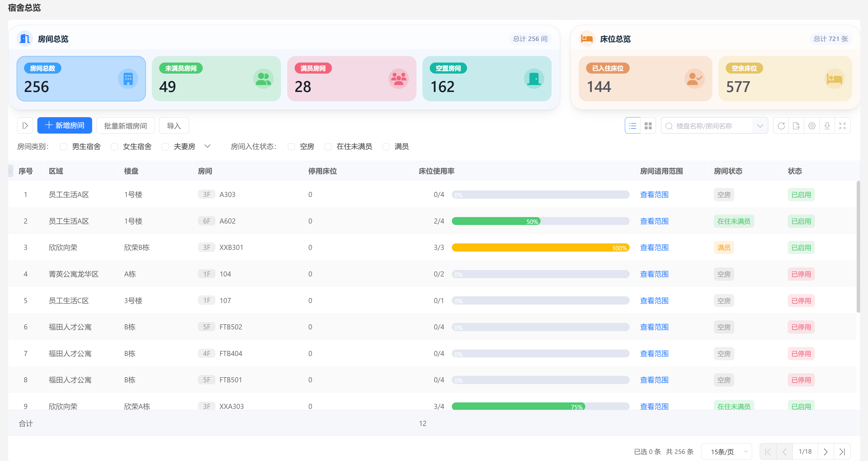Viewport: 868px width, 461px height.
Task: Click the 新增房间 button
Action: tap(65, 125)
